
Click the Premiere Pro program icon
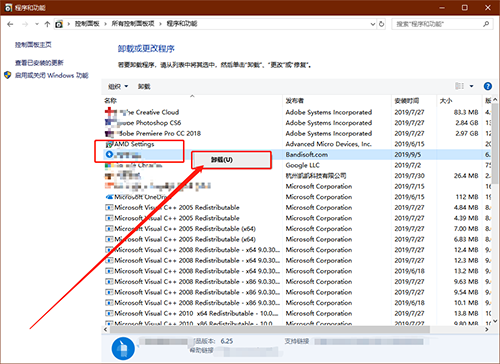pos(109,133)
